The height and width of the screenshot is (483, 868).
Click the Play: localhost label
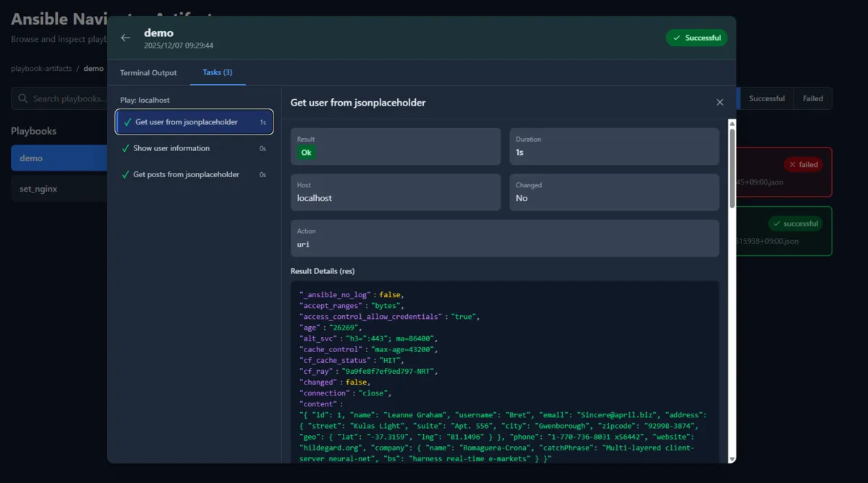coord(145,100)
